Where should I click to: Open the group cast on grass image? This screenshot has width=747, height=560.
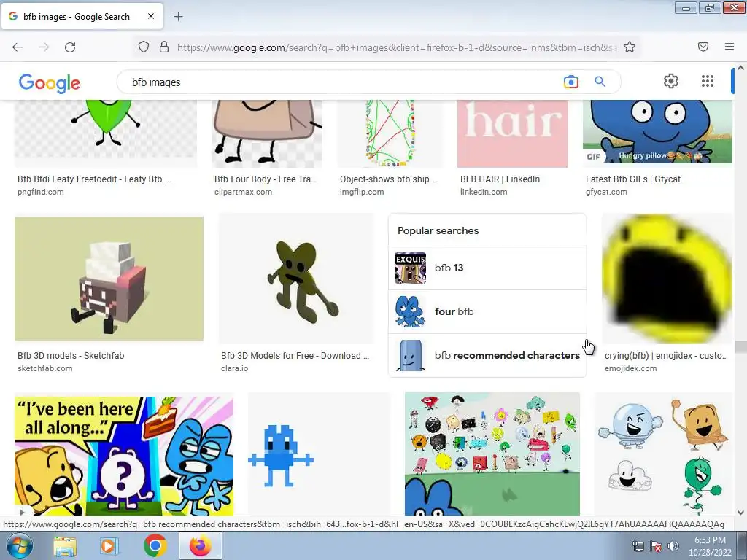pos(492,454)
